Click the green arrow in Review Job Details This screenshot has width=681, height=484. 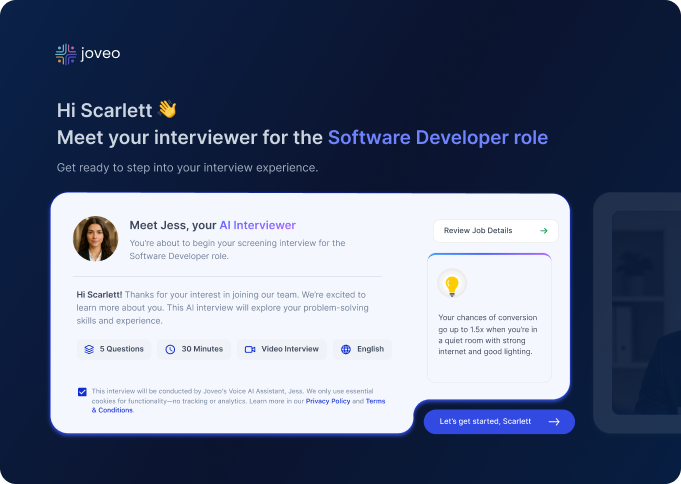(543, 231)
